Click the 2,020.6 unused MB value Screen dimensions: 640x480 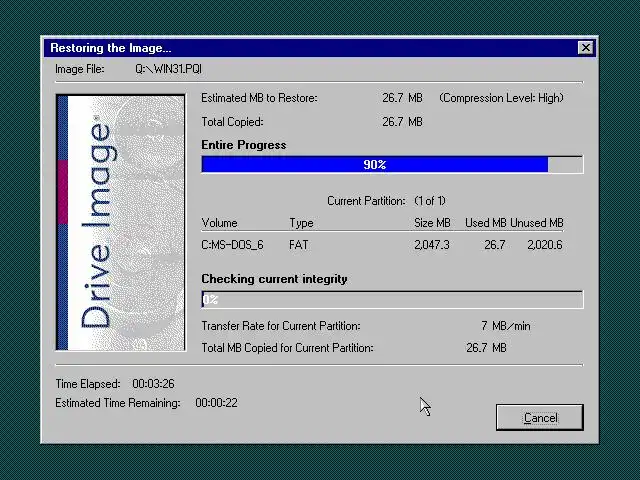(544, 245)
